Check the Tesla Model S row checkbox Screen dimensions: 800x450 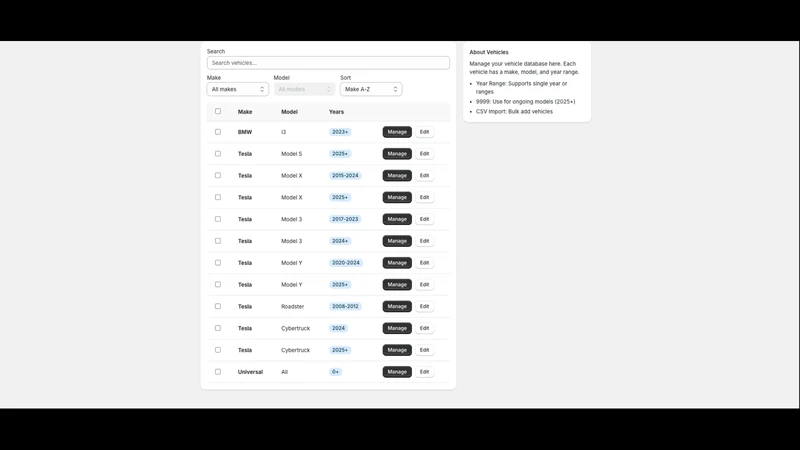[218, 154]
